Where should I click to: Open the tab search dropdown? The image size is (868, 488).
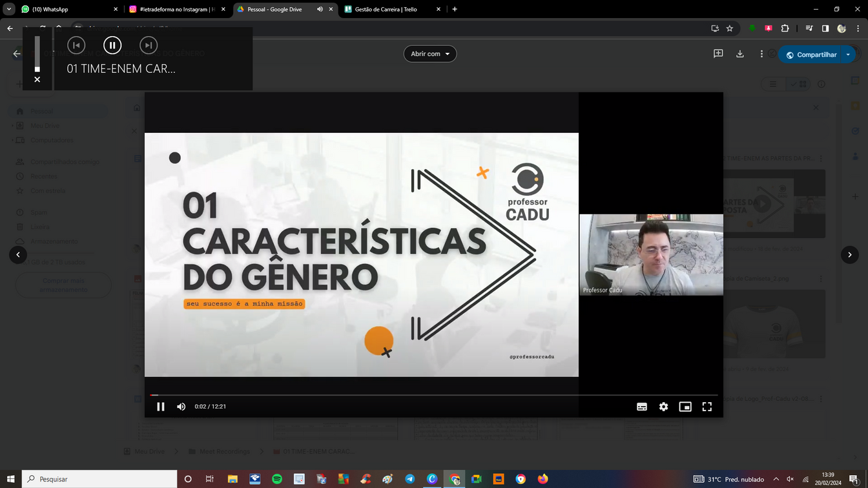pyautogui.click(x=9, y=9)
